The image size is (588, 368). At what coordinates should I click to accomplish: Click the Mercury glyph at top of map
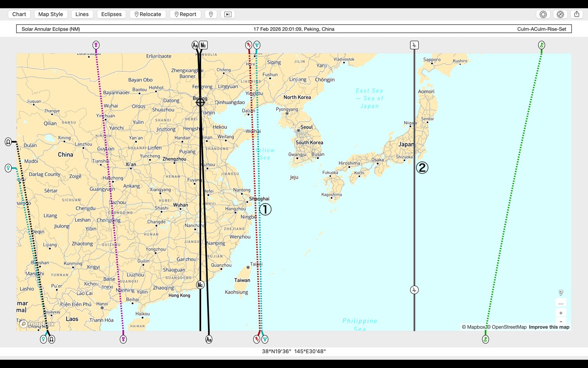coord(96,45)
